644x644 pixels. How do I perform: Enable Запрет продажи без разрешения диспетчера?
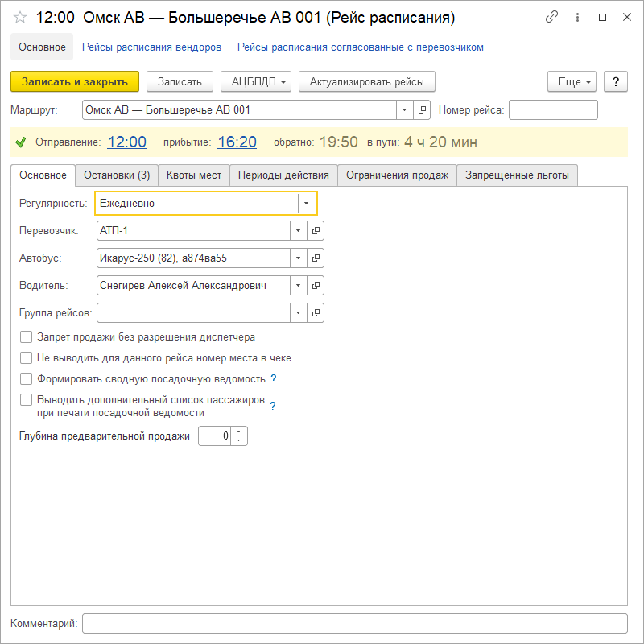click(27, 337)
